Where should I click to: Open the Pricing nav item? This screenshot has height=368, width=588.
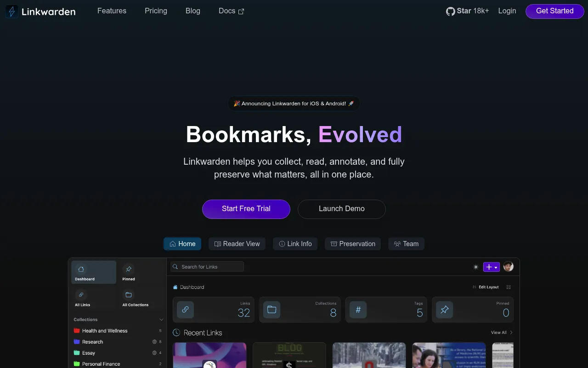click(156, 11)
